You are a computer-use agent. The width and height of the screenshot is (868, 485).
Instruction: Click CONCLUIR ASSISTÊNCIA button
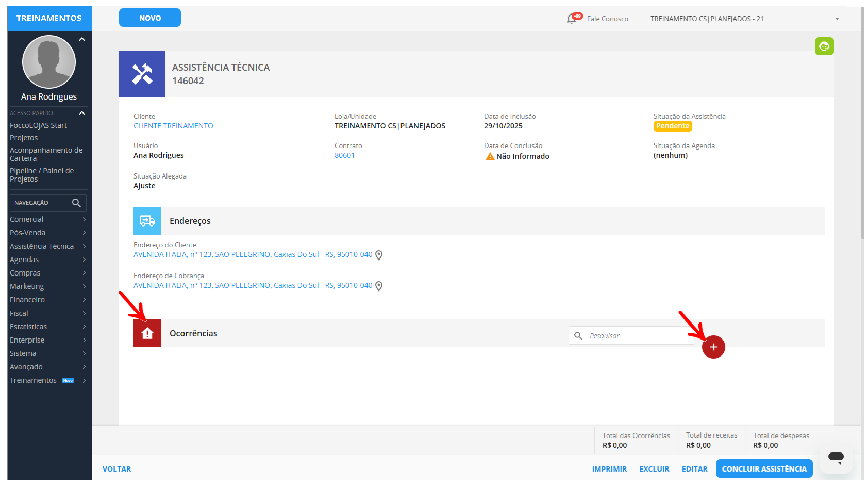pos(764,469)
